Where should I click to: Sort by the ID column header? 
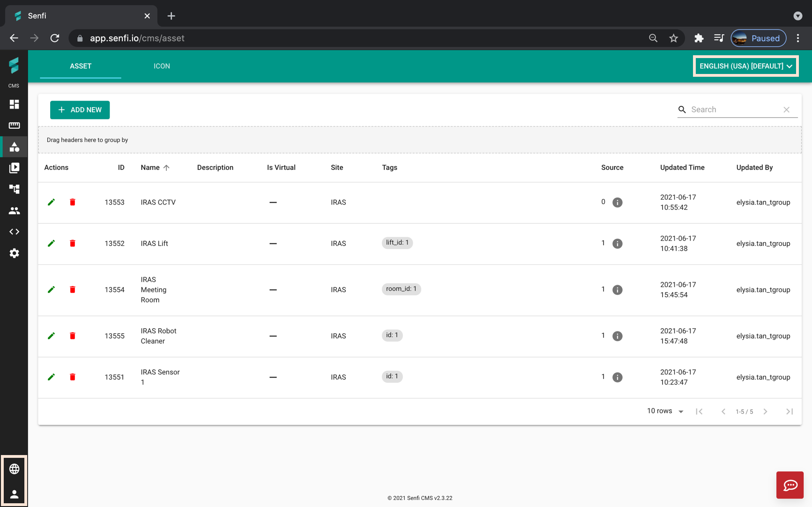[121, 168]
